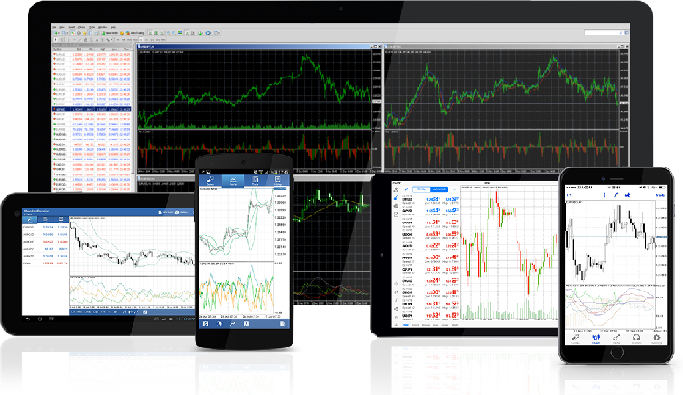
Task: Open the Trade tab in the iPhone bottom bar
Action: (616, 338)
